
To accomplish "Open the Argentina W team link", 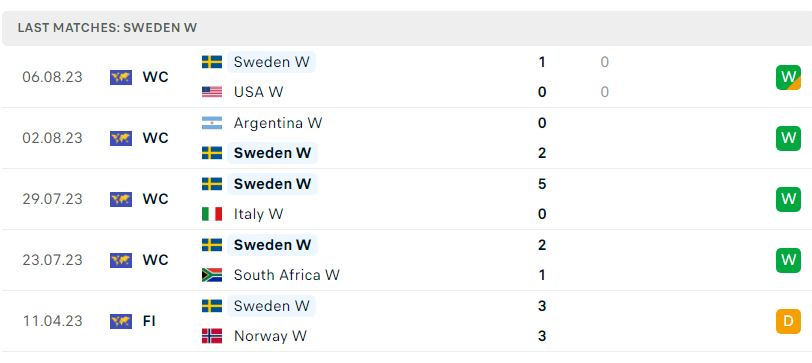I will pyautogui.click(x=278, y=123).
